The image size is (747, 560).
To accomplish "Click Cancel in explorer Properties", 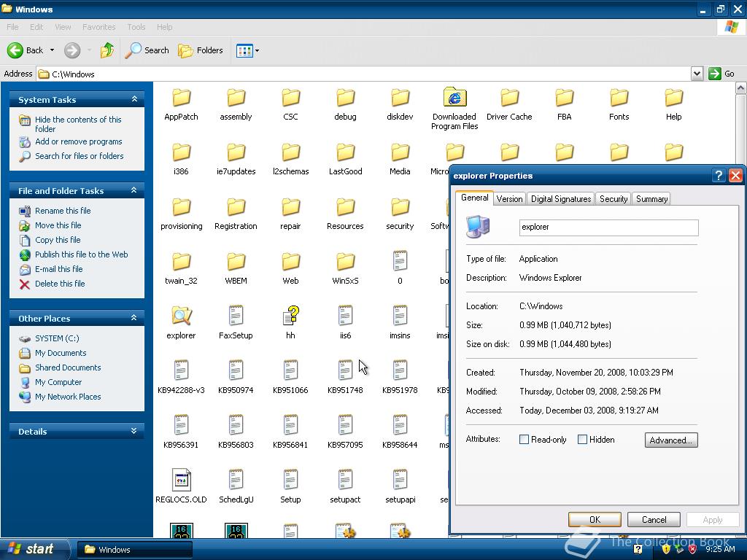I will (654, 519).
